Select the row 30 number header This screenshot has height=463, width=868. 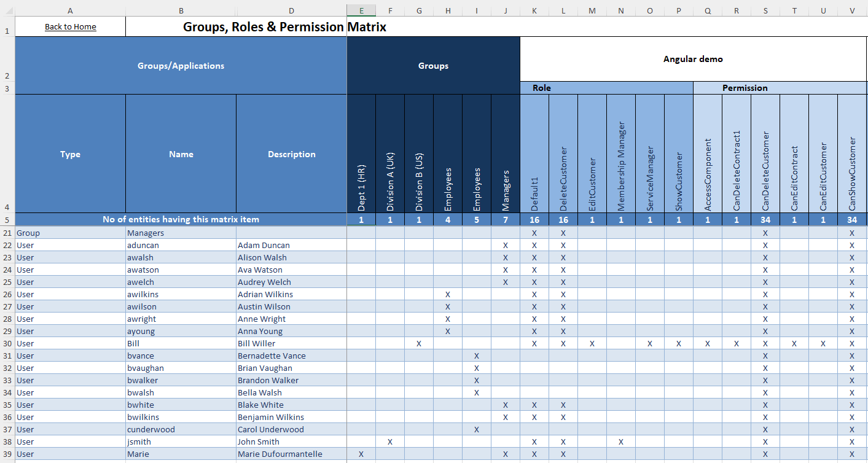click(x=7, y=344)
